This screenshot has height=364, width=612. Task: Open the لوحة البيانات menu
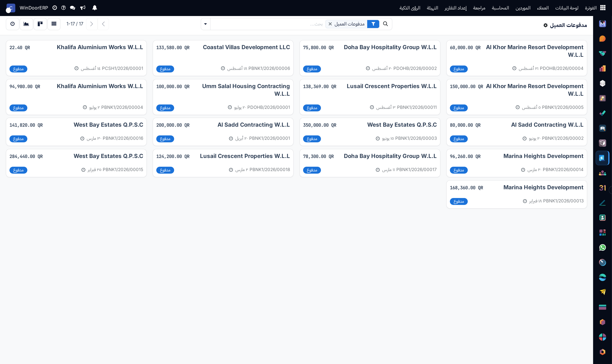(x=567, y=8)
